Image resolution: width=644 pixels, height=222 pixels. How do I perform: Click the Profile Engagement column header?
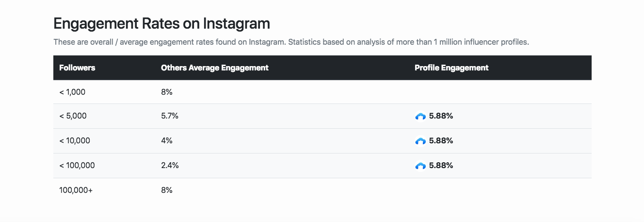point(451,68)
